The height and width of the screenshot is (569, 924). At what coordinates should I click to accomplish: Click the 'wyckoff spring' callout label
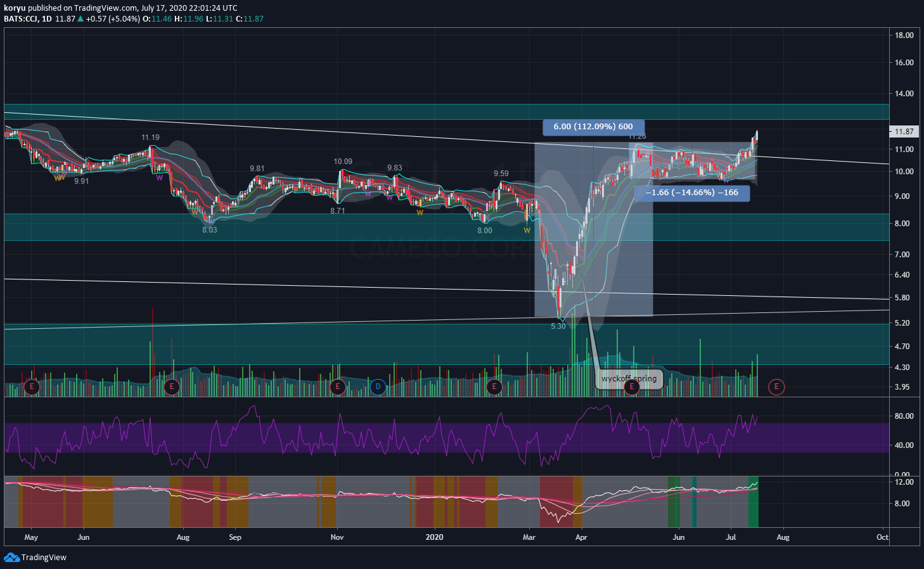click(x=629, y=379)
